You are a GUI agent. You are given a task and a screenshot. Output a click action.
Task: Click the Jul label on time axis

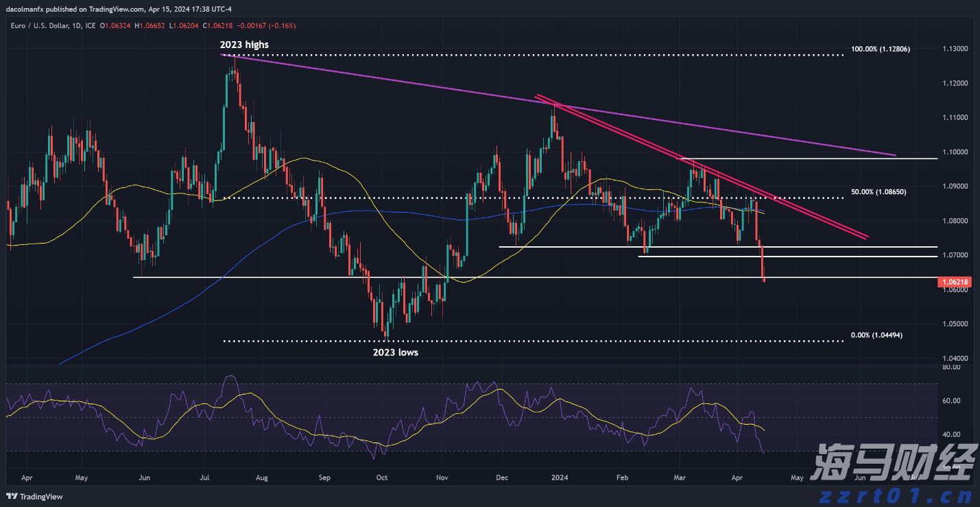(205, 477)
